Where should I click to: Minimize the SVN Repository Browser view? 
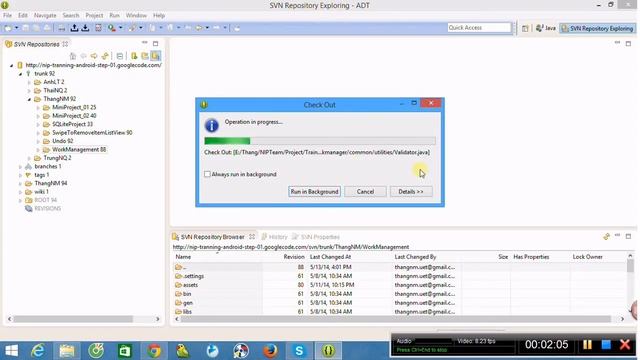[x=617, y=236]
